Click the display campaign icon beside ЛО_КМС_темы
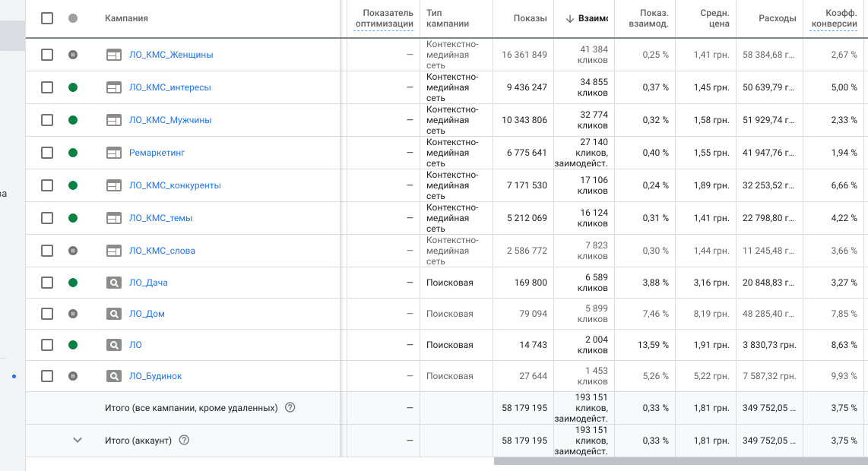The image size is (868, 471). pos(113,218)
